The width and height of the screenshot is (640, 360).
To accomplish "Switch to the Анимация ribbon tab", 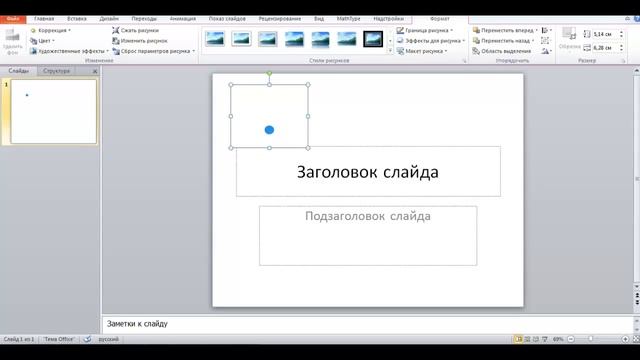I will [x=183, y=19].
